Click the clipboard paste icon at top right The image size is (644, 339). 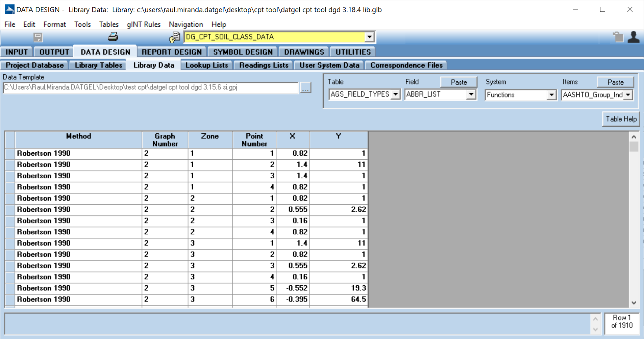pos(618,37)
